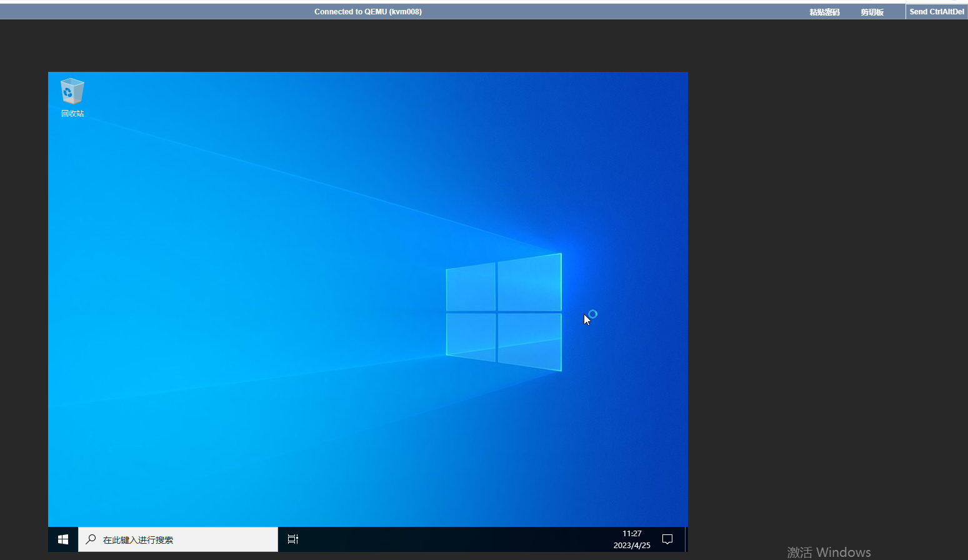Select the Recycle Bin desktop icon
The width and height of the screenshot is (968, 560).
(72, 92)
